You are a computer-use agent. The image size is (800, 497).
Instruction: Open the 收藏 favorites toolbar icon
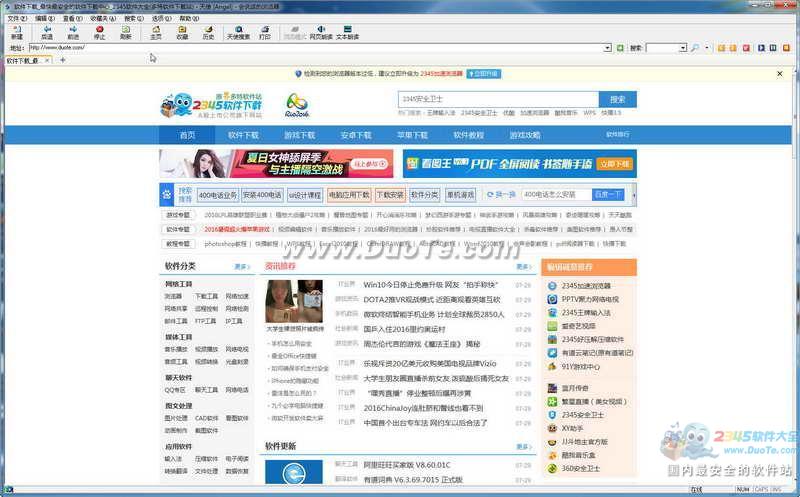182,33
